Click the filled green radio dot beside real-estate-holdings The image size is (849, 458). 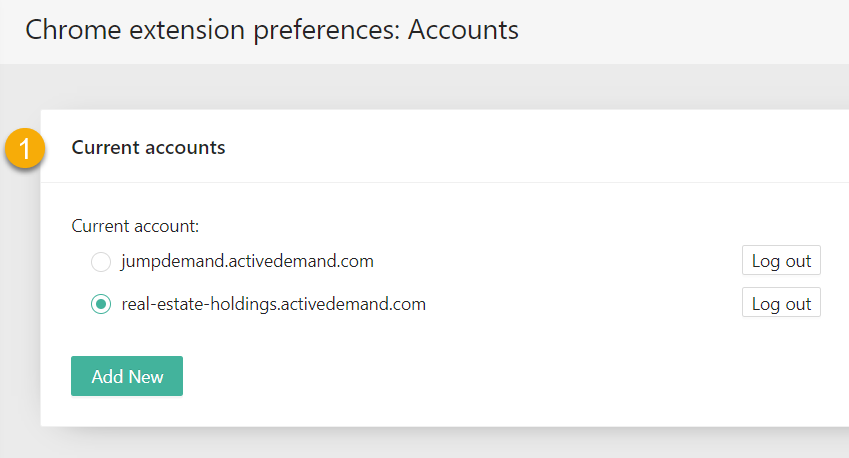pyautogui.click(x=101, y=304)
